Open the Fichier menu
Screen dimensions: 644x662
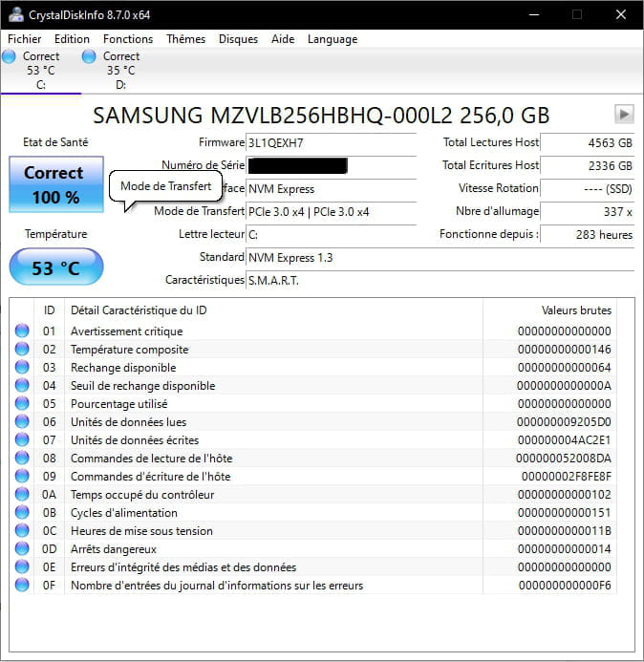pos(25,39)
